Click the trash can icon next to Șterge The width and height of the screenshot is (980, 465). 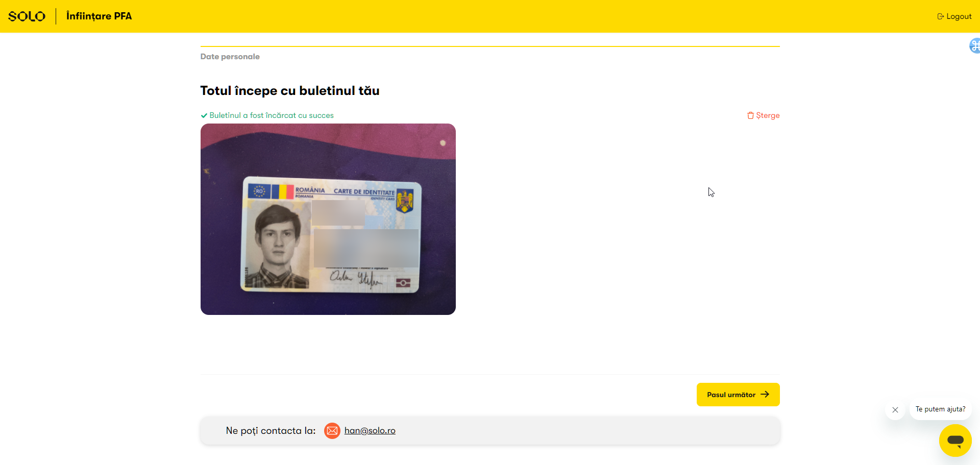click(750, 115)
